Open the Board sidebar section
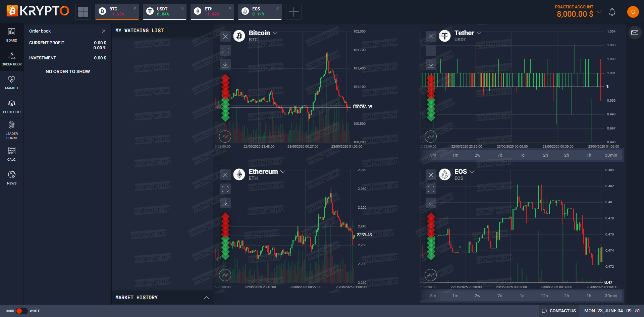The width and height of the screenshot is (644, 317). 12,35
